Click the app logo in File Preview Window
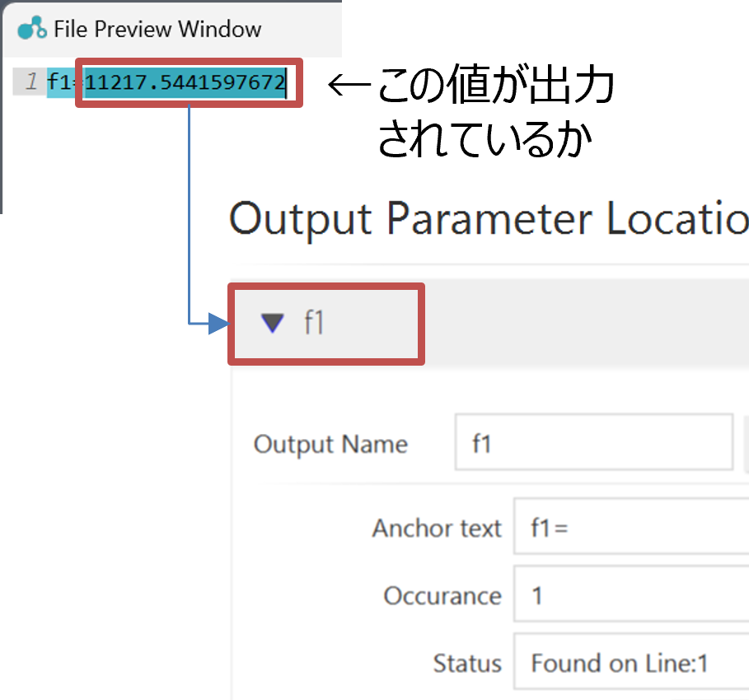This screenshot has height=700, width=749. pyautogui.click(x=32, y=28)
